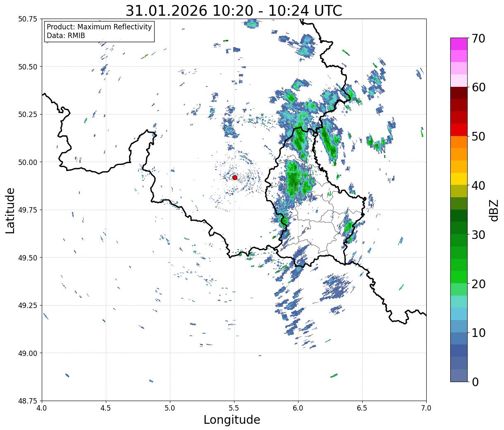
Task: Click the 'Latitude' axis label
Action: coord(10,210)
